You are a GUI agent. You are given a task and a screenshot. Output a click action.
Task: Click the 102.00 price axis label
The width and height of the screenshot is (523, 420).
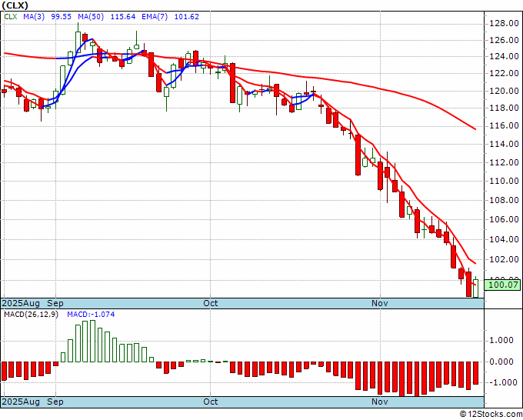504,259
